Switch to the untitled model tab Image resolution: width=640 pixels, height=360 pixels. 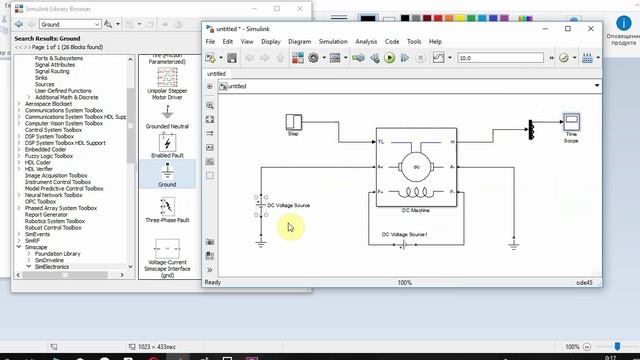pyautogui.click(x=216, y=74)
